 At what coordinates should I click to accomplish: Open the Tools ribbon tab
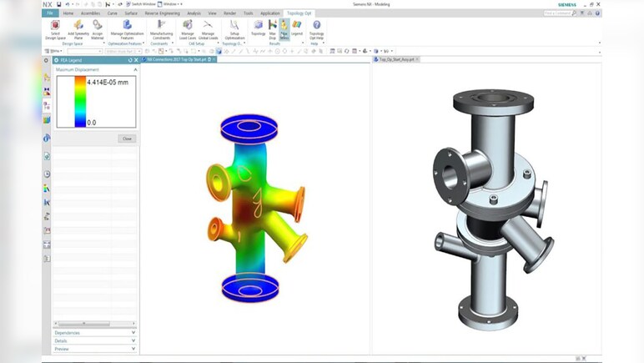coord(248,13)
